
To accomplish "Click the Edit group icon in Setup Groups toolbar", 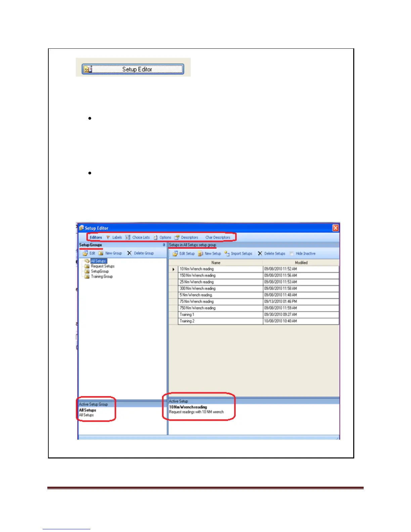I will (85, 253).
